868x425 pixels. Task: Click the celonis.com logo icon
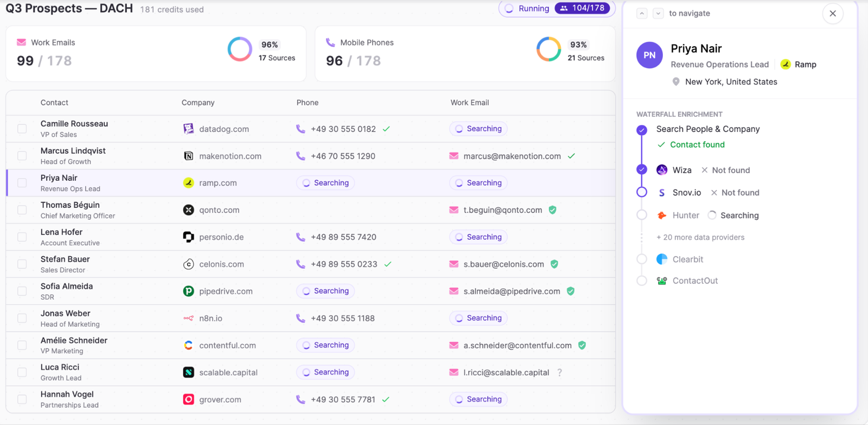pyautogui.click(x=188, y=264)
